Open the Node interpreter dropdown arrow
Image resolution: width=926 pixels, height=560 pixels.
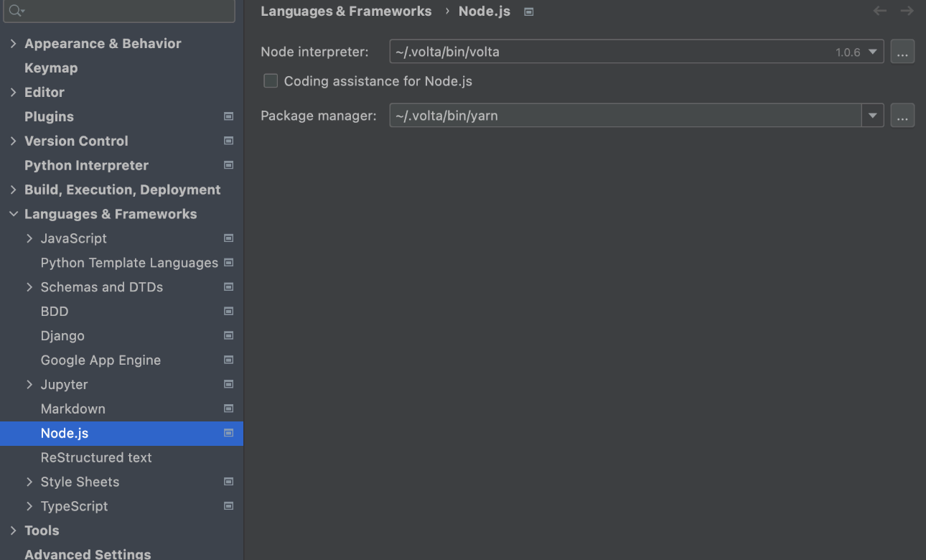(873, 52)
